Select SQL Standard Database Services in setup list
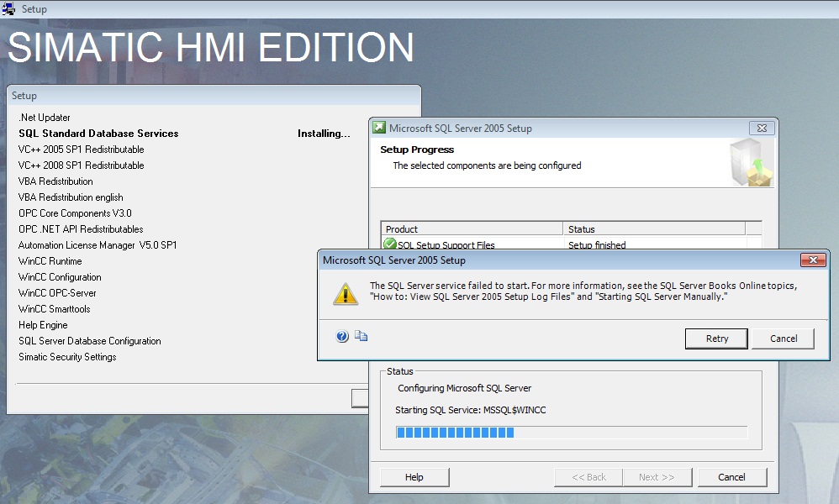Screen dimensions: 839x504 [x=98, y=134]
